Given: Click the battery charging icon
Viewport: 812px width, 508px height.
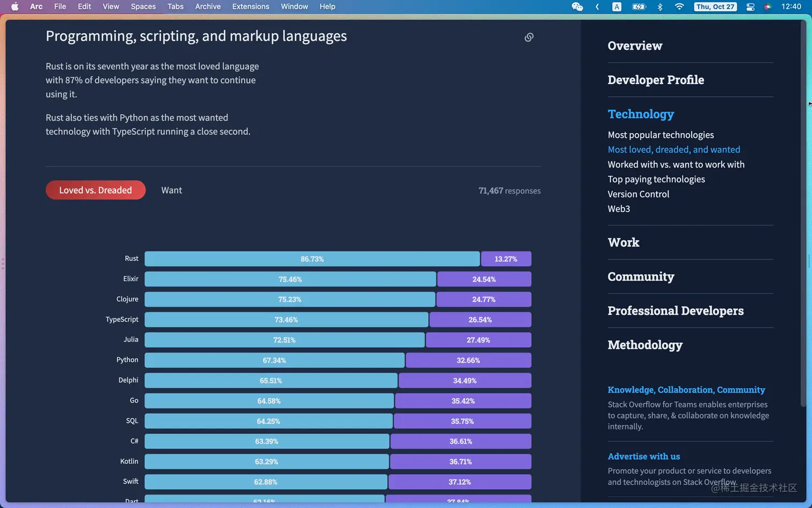Looking at the screenshot, I should coord(639,7).
